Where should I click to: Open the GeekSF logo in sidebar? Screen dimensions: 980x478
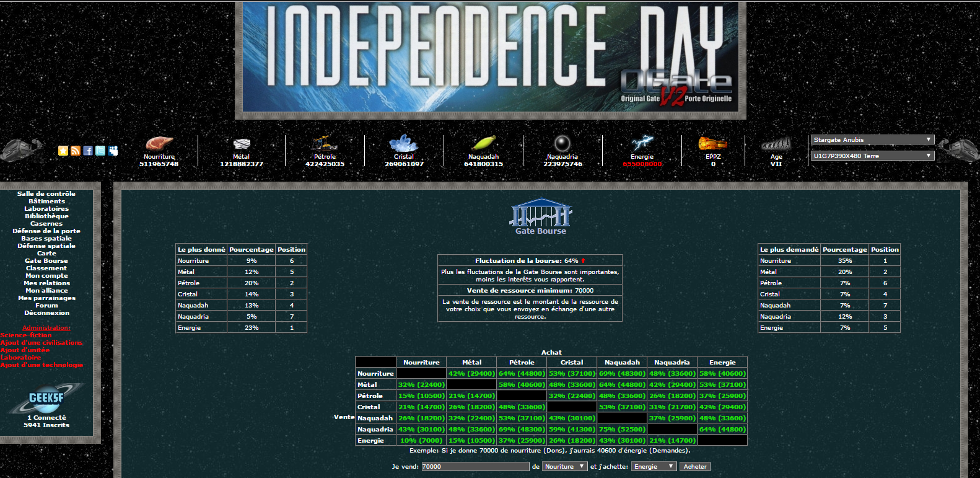point(46,398)
